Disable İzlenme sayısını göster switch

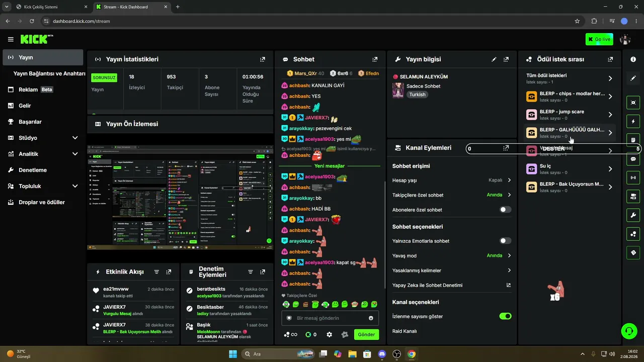click(505, 316)
